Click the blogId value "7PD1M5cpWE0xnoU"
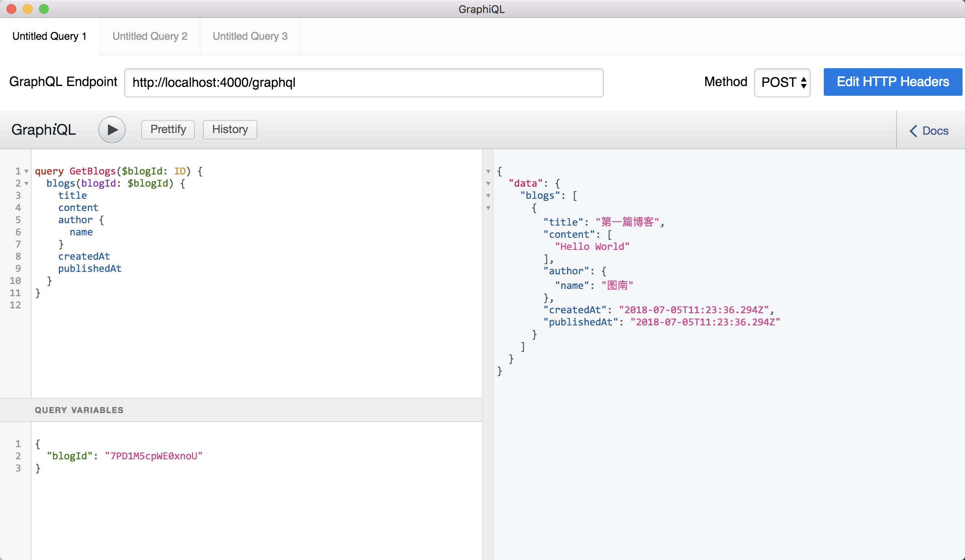965x560 pixels. click(x=154, y=456)
